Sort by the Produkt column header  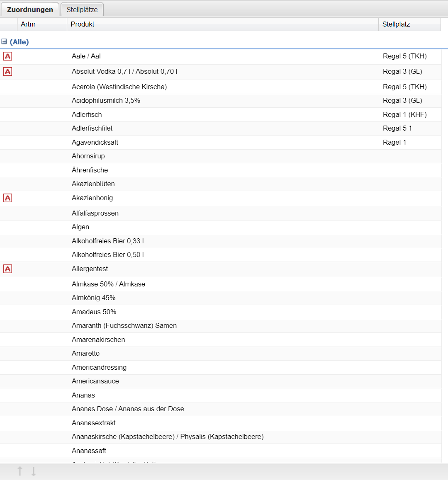[83, 24]
